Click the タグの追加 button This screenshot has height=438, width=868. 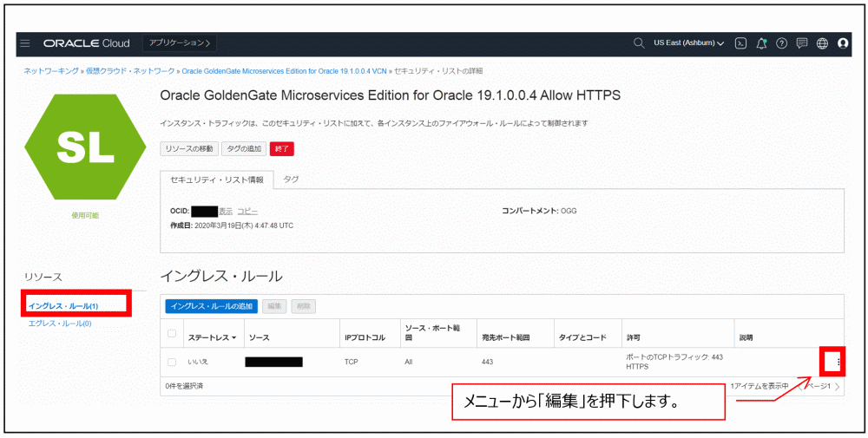click(x=244, y=148)
